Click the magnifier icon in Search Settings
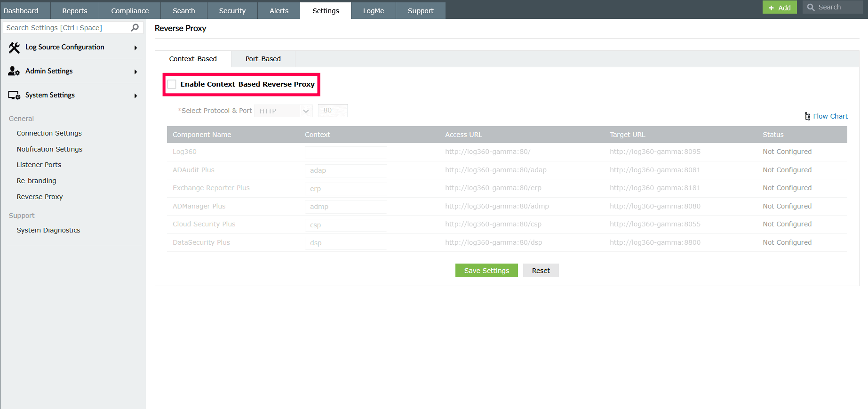 (x=135, y=28)
